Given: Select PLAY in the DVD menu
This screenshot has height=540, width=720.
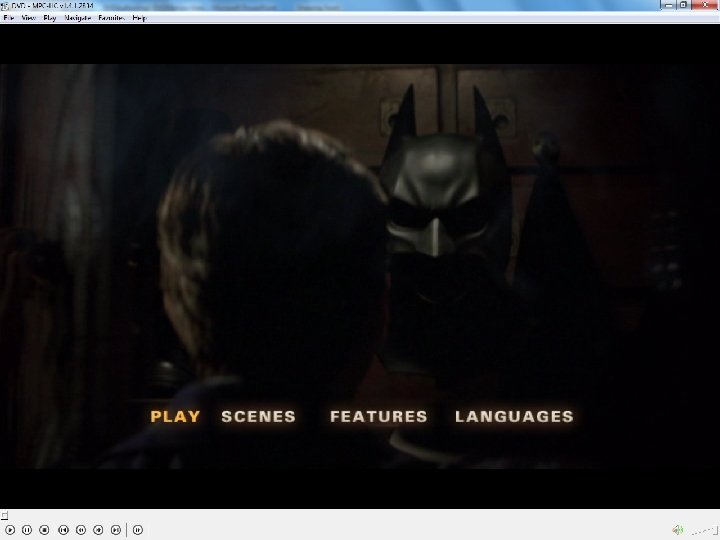Looking at the screenshot, I should click(x=175, y=416).
